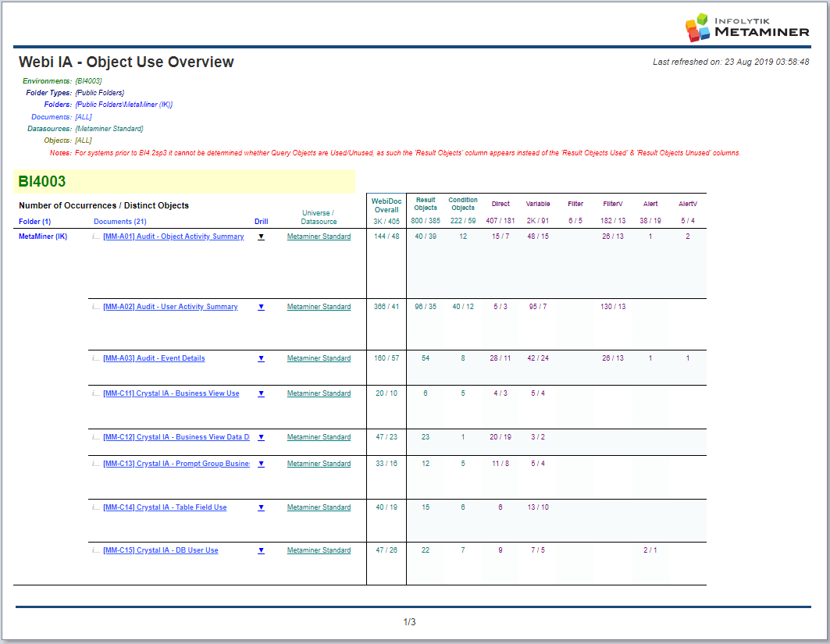
Task: Open [MM-C14] Crystal IA - Table Field Use
Action: point(165,507)
